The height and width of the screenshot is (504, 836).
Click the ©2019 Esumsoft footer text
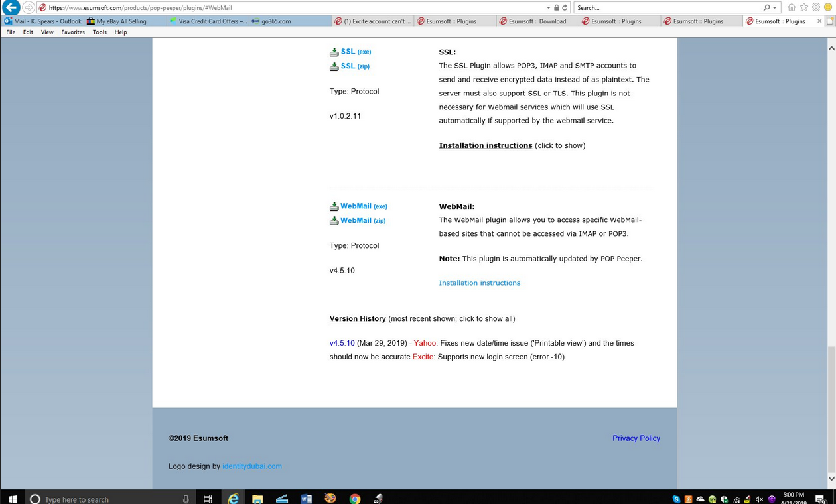click(198, 438)
